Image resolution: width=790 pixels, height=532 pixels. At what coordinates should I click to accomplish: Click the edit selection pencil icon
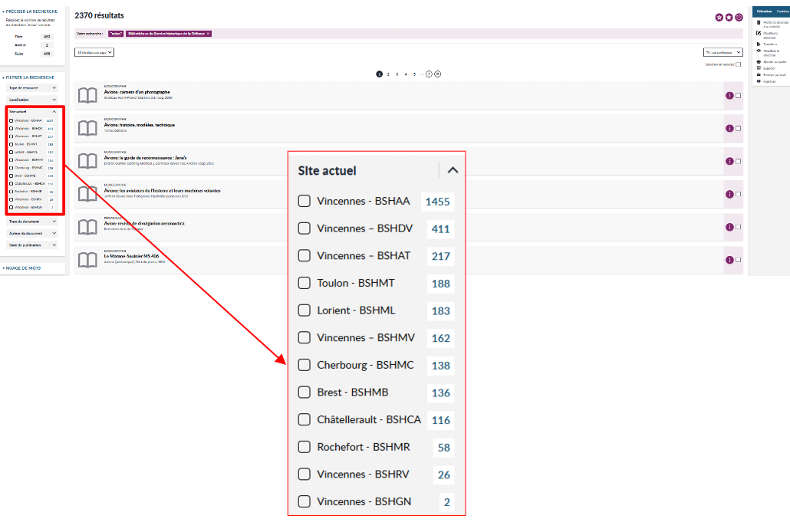pos(759,33)
